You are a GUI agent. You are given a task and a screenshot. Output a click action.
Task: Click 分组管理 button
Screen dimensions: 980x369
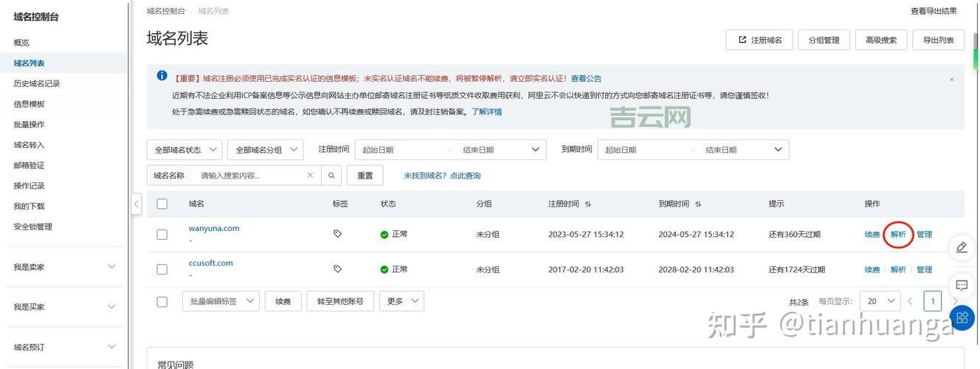pyautogui.click(x=824, y=40)
